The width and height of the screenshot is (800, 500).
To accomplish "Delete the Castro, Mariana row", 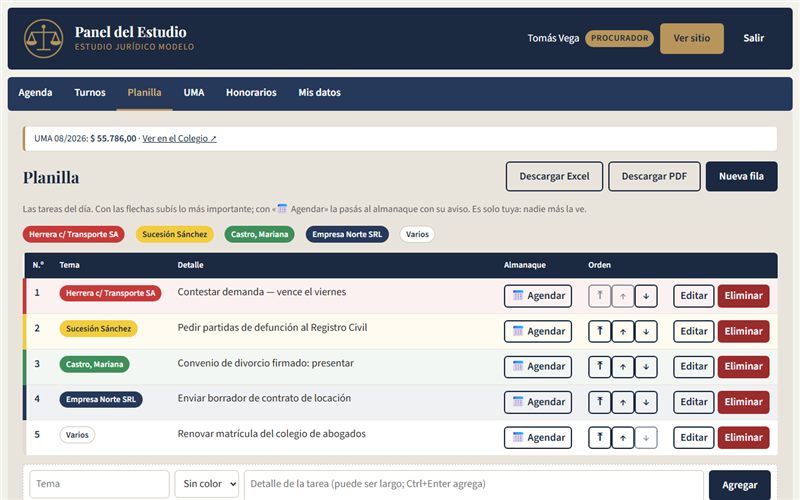I will pos(743,366).
